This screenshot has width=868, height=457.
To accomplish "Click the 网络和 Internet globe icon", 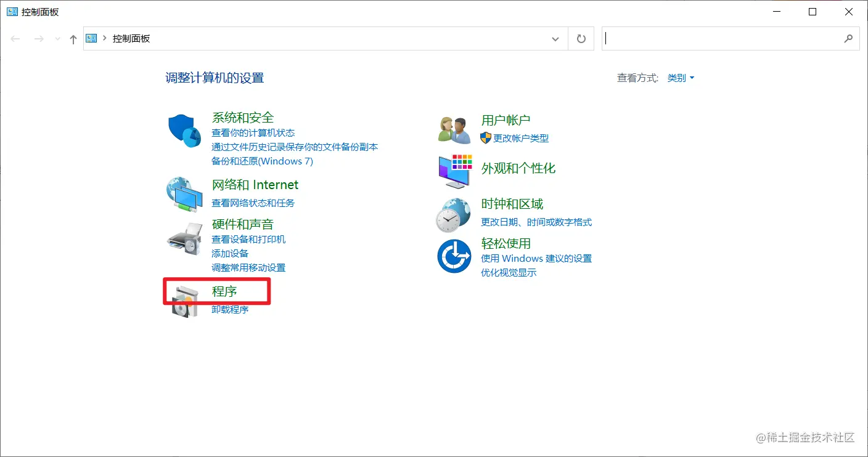I will click(183, 192).
